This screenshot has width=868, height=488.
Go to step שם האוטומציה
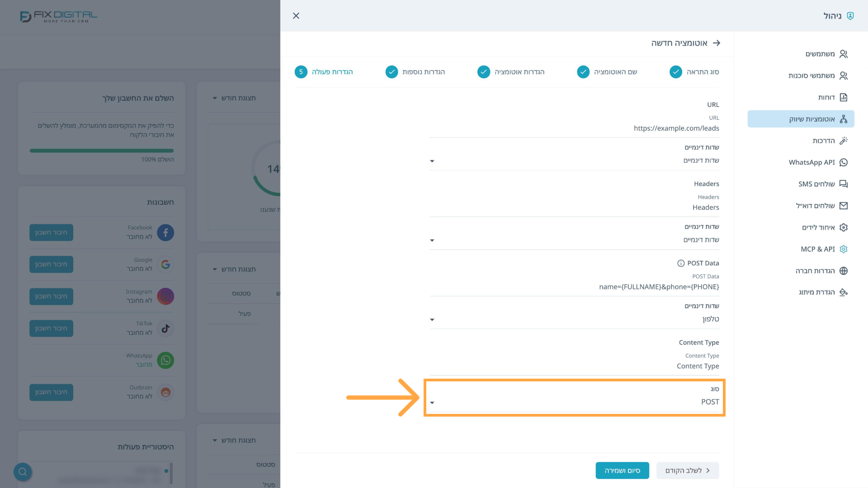(x=607, y=72)
